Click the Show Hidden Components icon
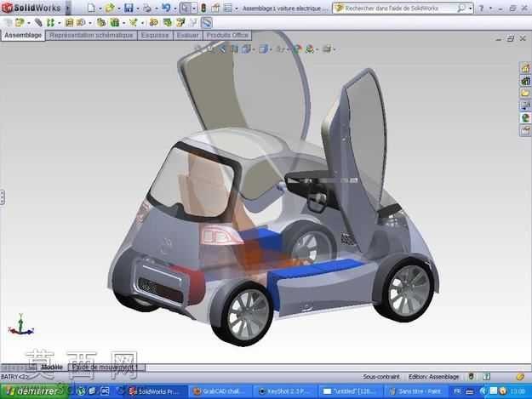532x399 pixels. (100, 23)
